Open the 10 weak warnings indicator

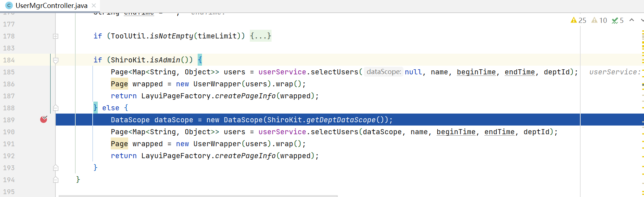tap(599, 20)
